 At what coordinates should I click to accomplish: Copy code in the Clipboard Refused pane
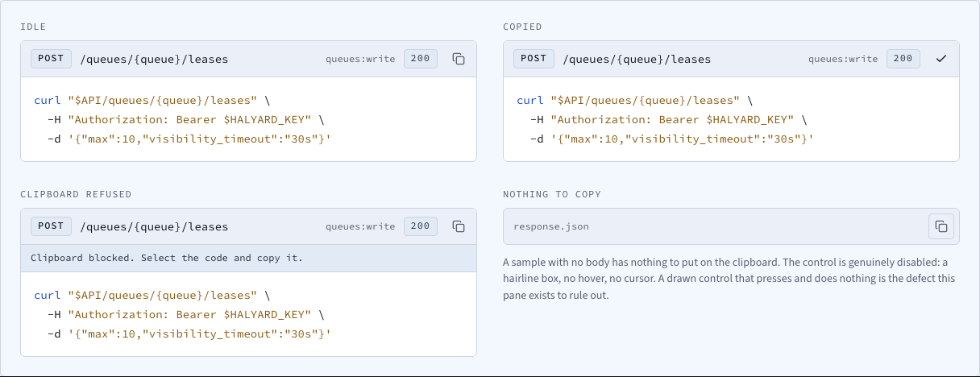(x=459, y=226)
